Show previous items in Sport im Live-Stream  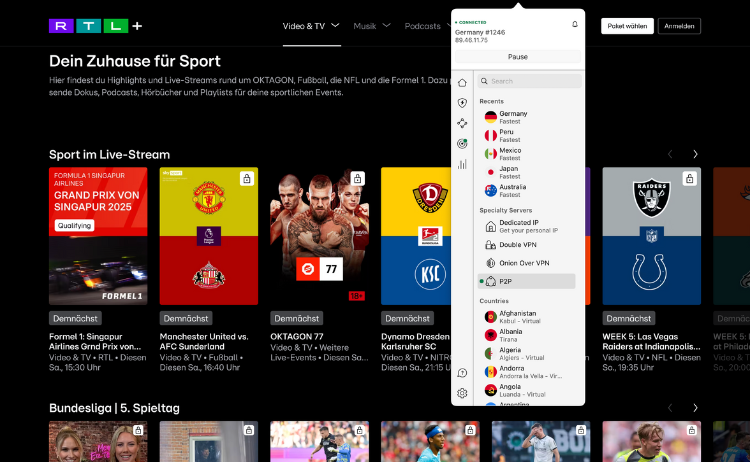click(670, 154)
